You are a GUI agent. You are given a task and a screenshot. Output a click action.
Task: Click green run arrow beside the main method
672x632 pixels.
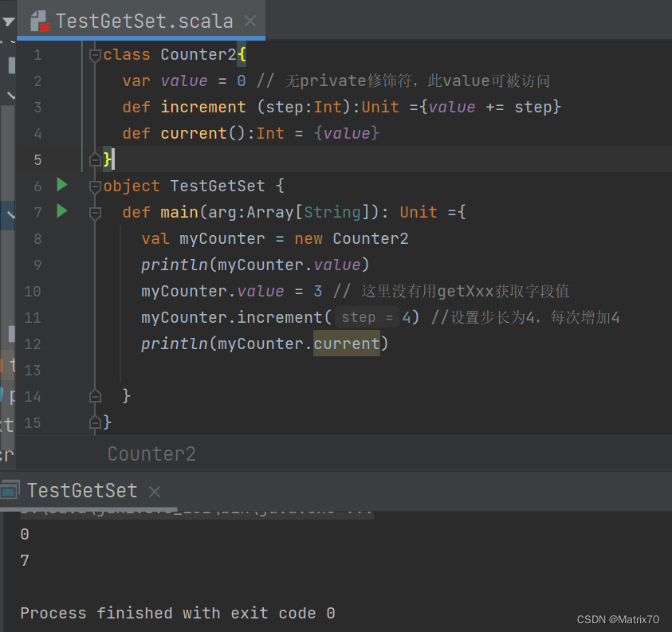pos(62,212)
